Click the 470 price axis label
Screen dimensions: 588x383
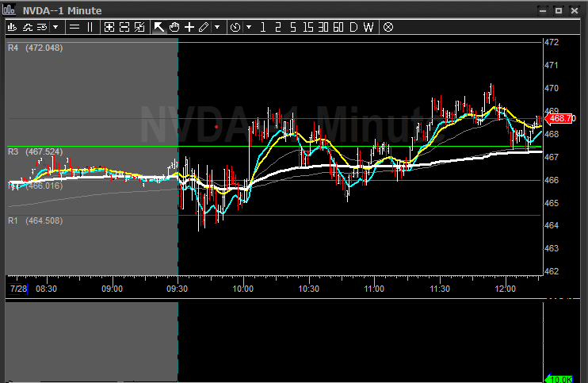552,88
